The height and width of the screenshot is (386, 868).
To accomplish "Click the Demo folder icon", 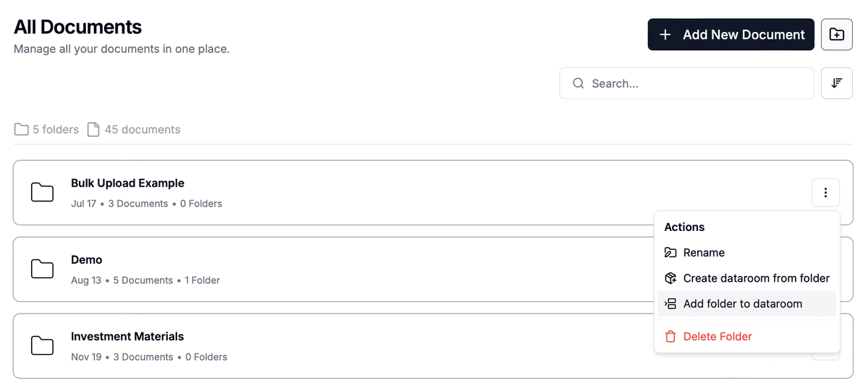I will click(x=43, y=269).
